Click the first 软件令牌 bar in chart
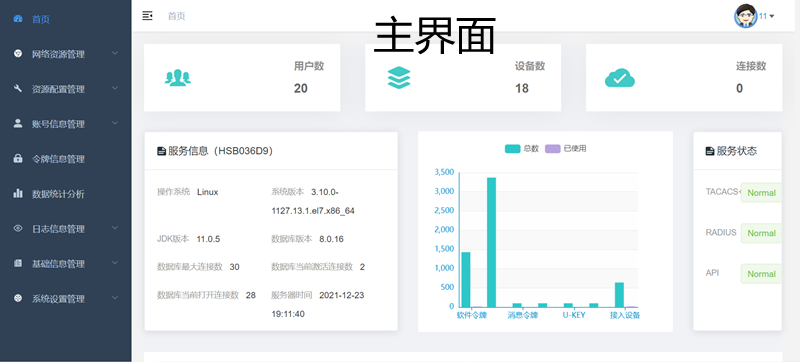 tap(466, 279)
